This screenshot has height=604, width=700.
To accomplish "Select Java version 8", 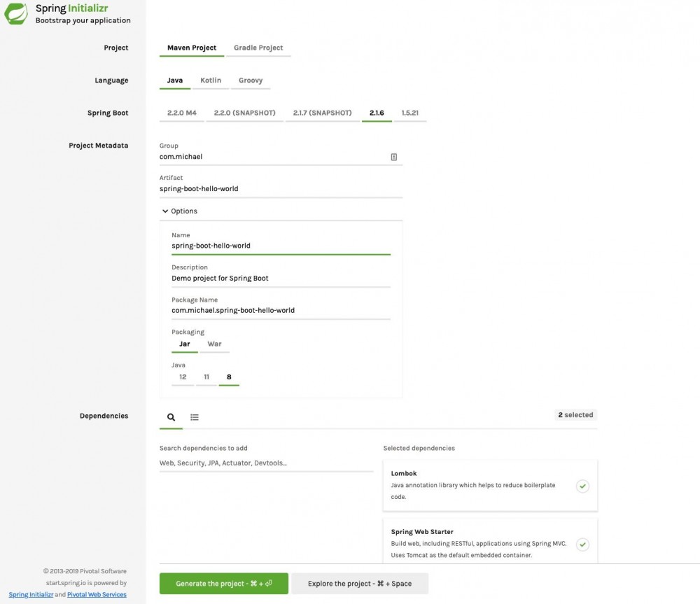I will [229, 377].
